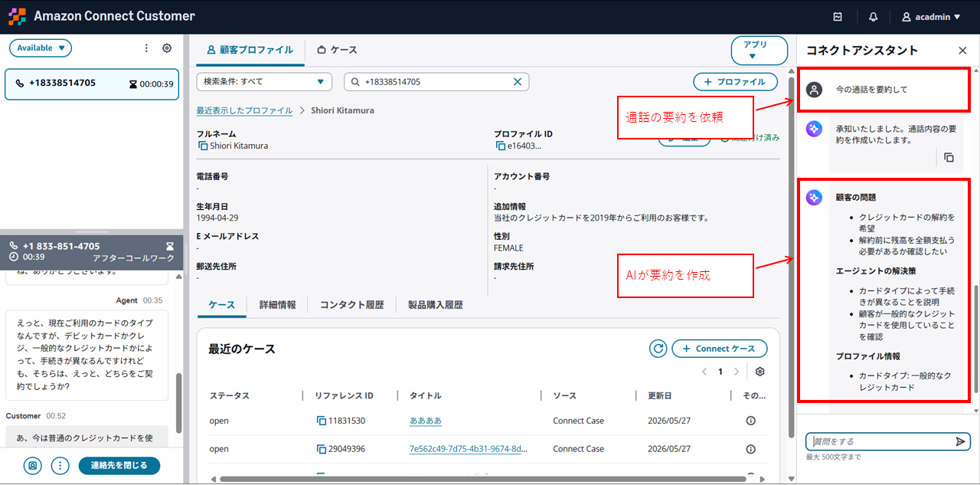Screen dimensions: 980x485
Task: Send the question with the arrow icon
Action: pyautogui.click(x=961, y=441)
